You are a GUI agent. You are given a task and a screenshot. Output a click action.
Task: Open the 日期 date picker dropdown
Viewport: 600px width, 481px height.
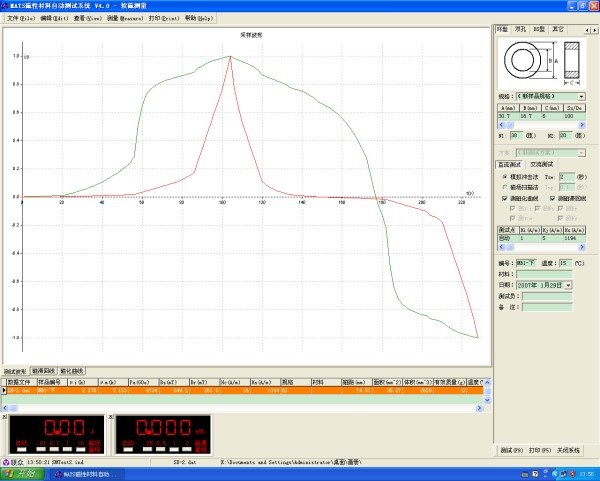coord(567,284)
